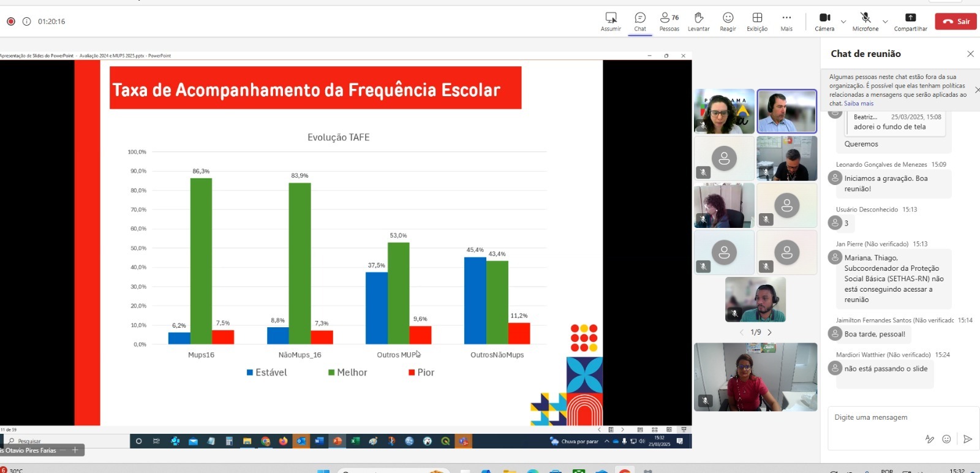Viewport: 980px width, 473px height.
Task: Click the emoji icon in message box
Action: pyautogui.click(x=946, y=439)
